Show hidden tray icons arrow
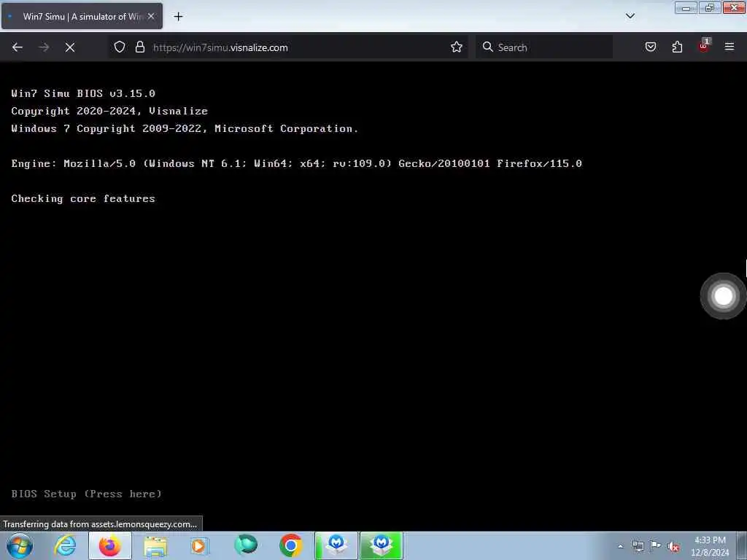 [x=620, y=546]
